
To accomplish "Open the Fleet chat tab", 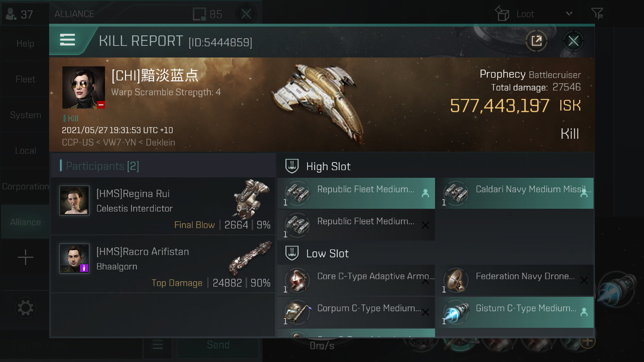I will tap(25, 79).
